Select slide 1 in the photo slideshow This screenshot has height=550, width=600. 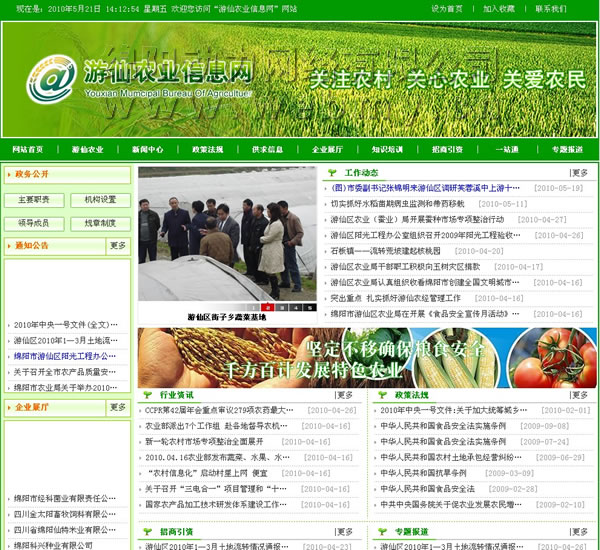(x=254, y=307)
